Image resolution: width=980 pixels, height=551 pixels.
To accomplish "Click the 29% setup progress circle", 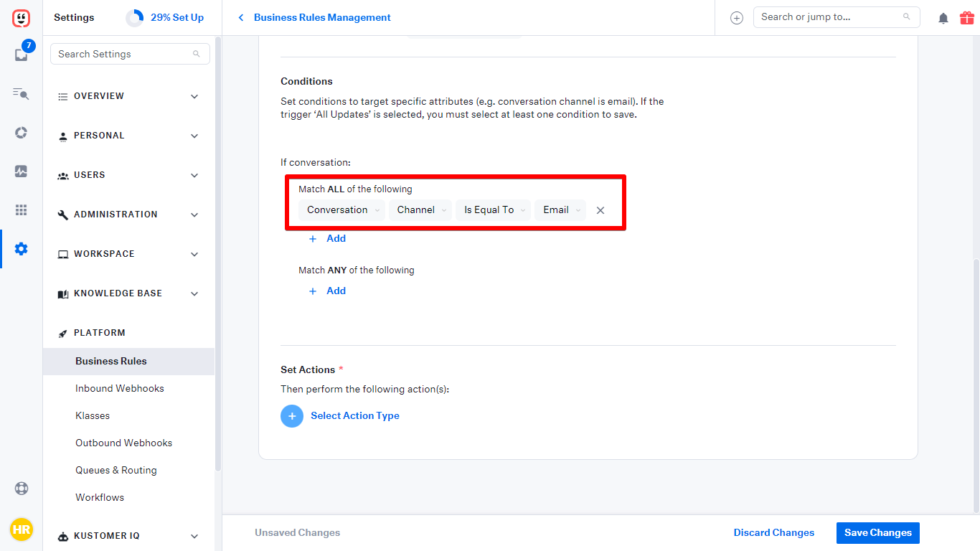I will click(x=134, y=18).
